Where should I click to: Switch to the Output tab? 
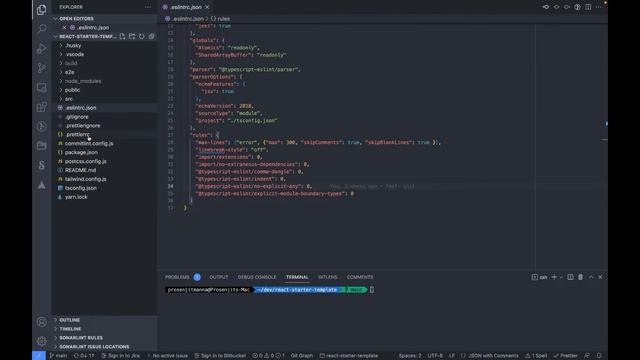tap(219, 277)
